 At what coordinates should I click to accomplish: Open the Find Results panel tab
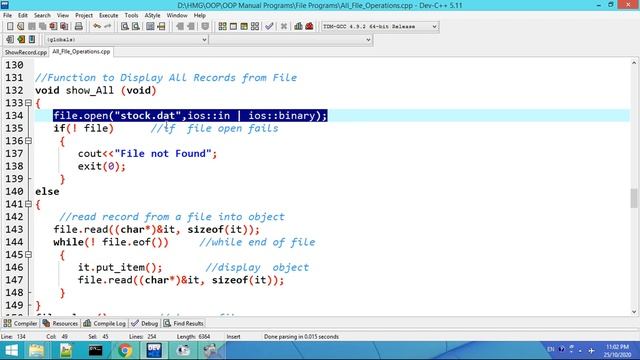tap(184, 323)
